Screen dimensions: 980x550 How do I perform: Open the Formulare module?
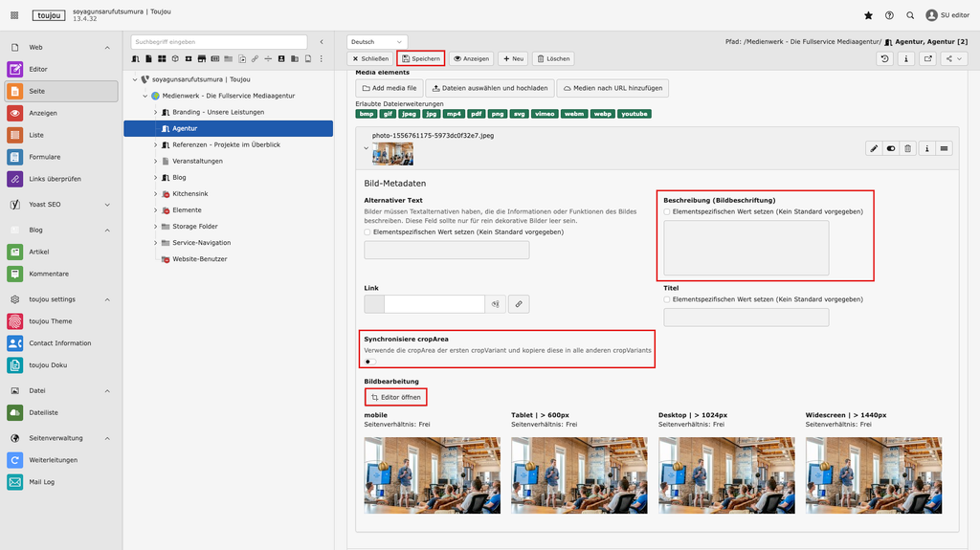pos(61,156)
